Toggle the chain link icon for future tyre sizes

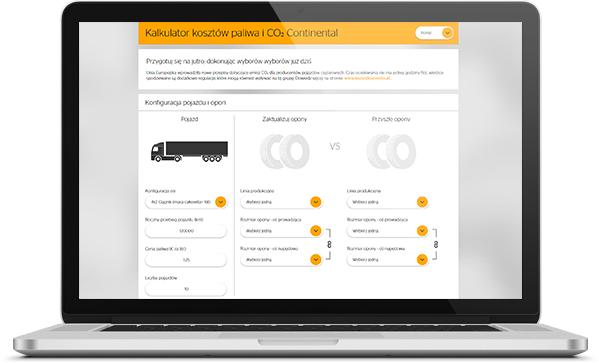point(436,245)
